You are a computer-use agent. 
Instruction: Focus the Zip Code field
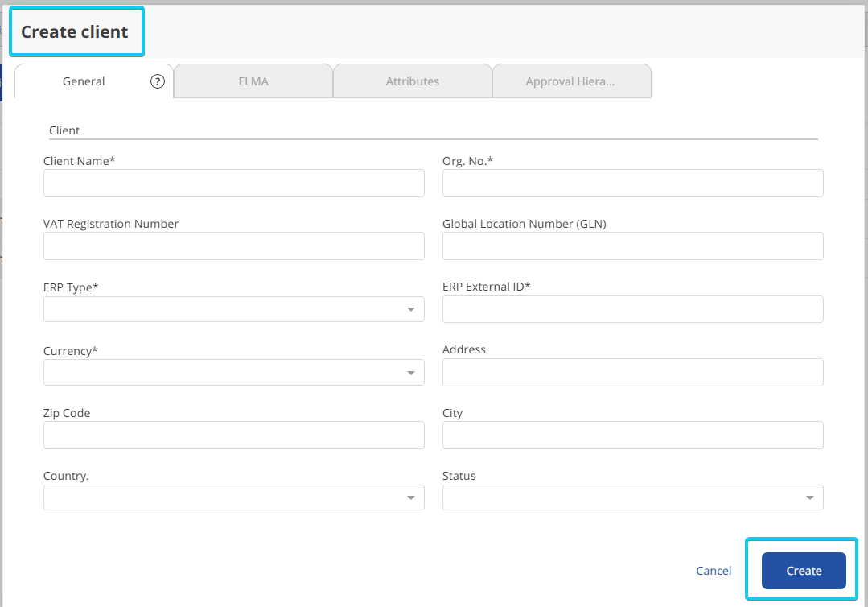[234, 436]
